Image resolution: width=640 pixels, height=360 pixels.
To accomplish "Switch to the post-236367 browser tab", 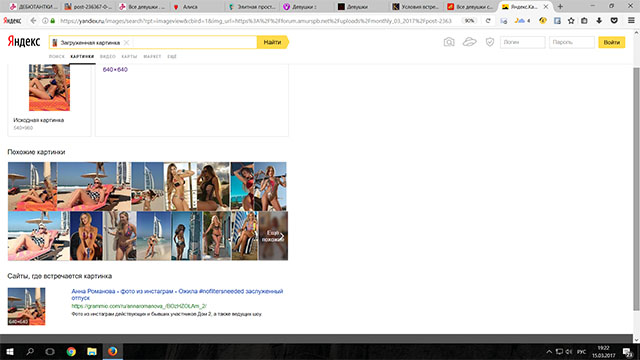I will pos(88,7).
